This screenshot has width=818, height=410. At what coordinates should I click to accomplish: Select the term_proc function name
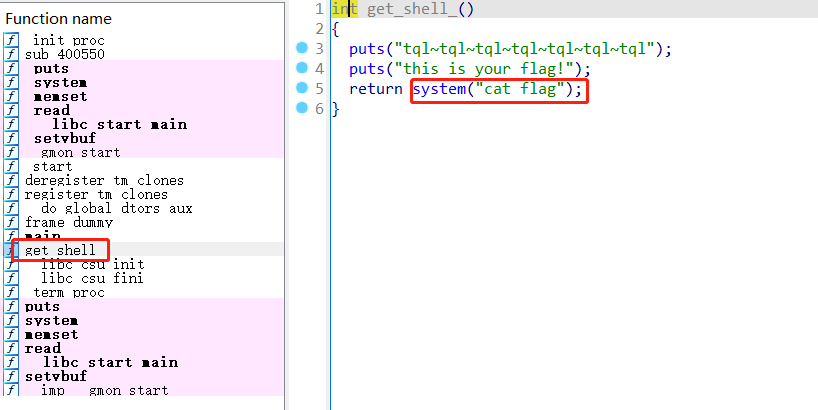69,293
